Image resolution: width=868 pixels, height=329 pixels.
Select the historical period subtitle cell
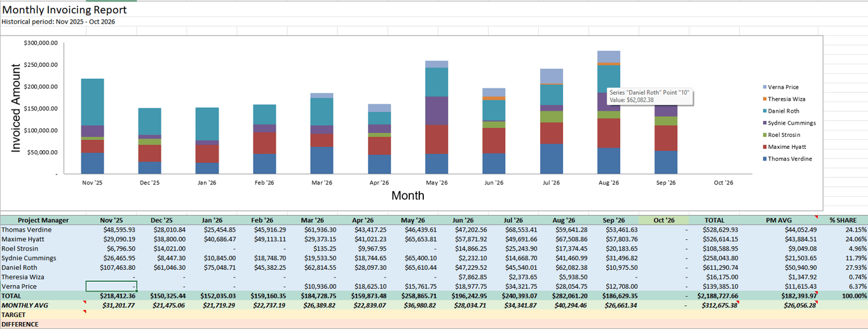click(x=58, y=22)
